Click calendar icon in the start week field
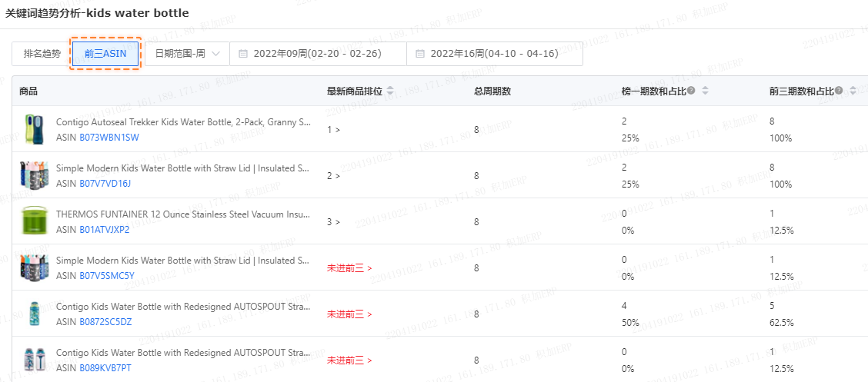Image resolution: width=868 pixels, height=382 pixels. [x=242, y=54]
